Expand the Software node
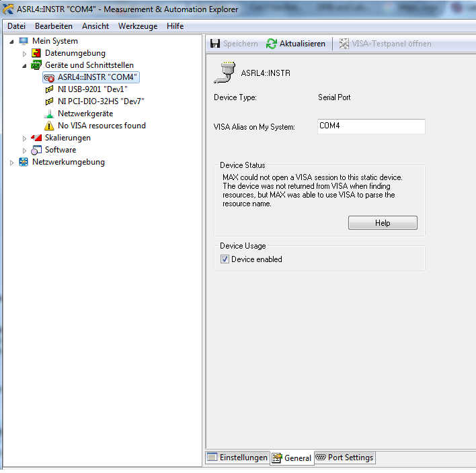Image resolution: width=476 pixels, height=473 pixels. tap(24, 150)
